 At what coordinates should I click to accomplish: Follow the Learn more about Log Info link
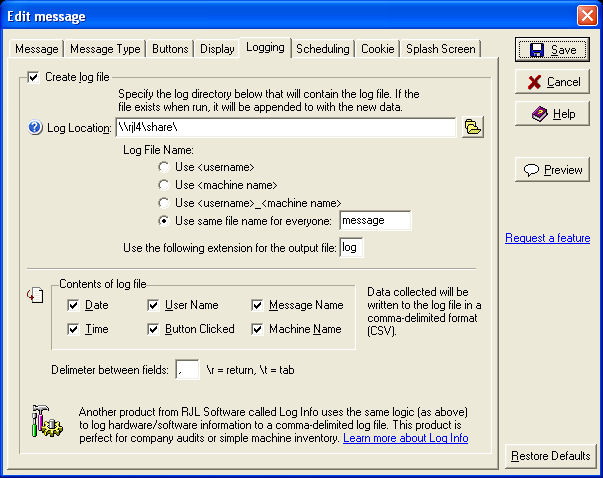pos(406,438)
